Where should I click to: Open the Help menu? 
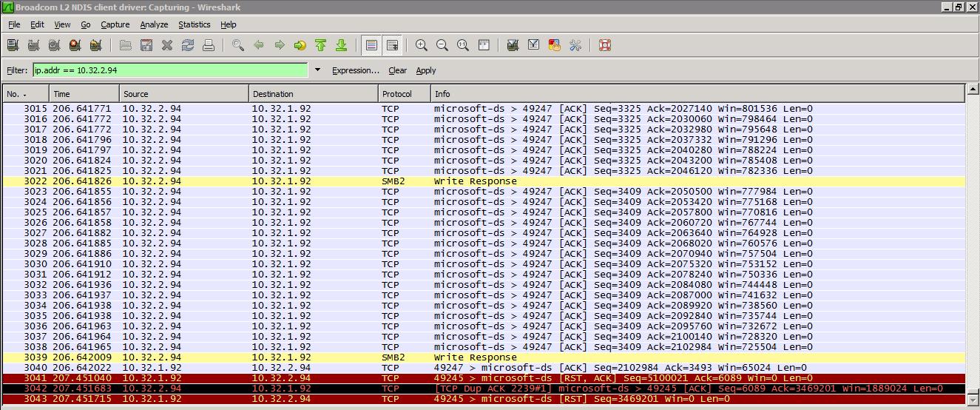point(229,24)
